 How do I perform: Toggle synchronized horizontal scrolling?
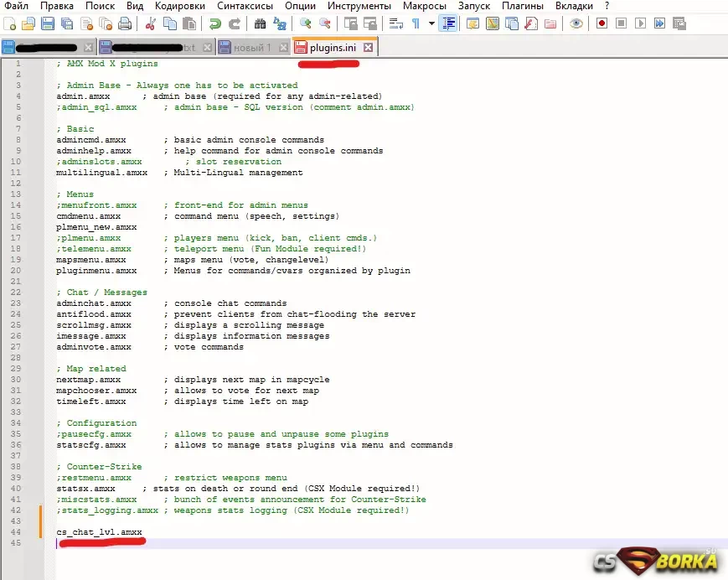[x=370, y=23]
